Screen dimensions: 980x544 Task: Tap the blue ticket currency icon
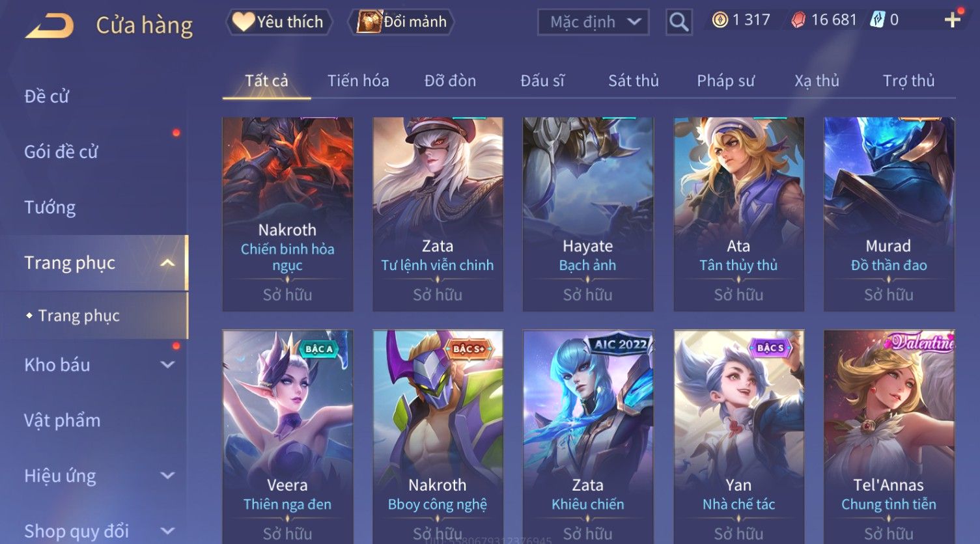(x=877, y=20)
